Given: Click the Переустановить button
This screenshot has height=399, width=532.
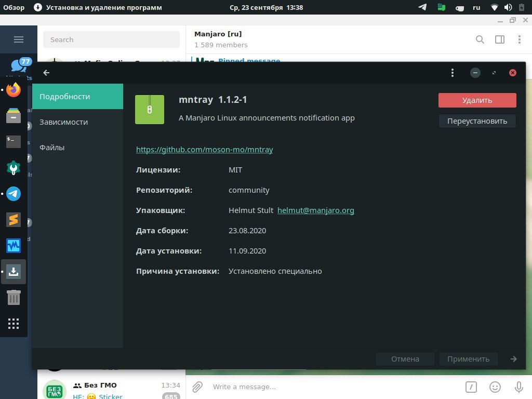Looking at the screenshot, I should (x=477, y=121).
